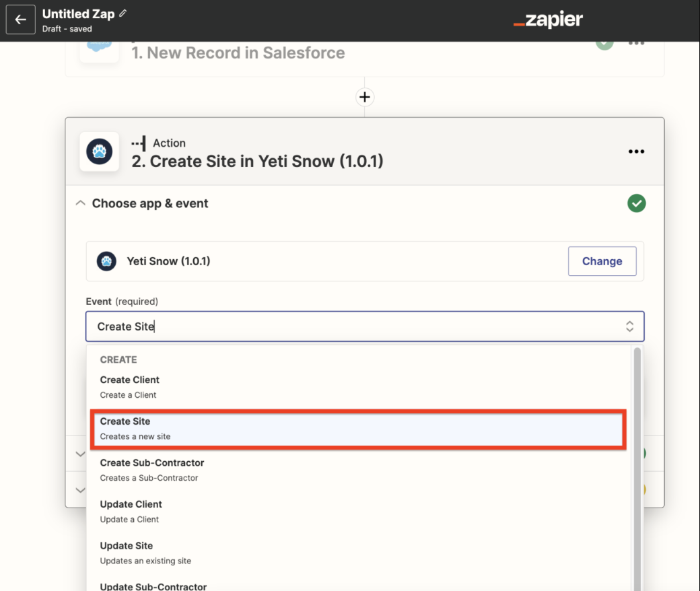Click the small Yeti Snow app icon
The width and height of the screenshot is (700, 591).
106,261
